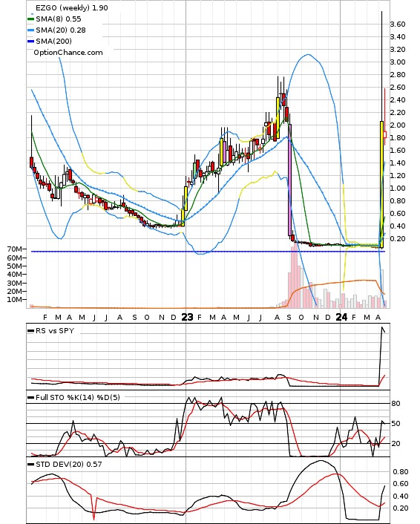Image resolution: width=420 pixels, height=524 pixels.
Task: Click the STD DEV(20) legend marker
Action: 30,465
